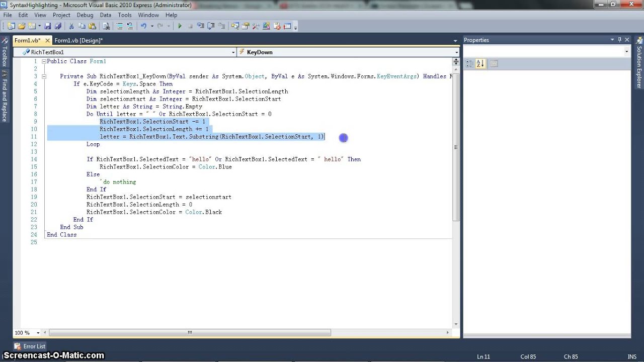Open the Project menu

61,15
